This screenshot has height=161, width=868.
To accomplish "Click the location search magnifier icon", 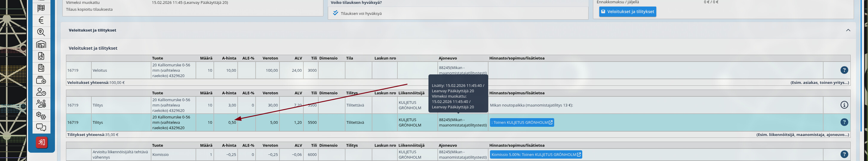I will point(41,32).
